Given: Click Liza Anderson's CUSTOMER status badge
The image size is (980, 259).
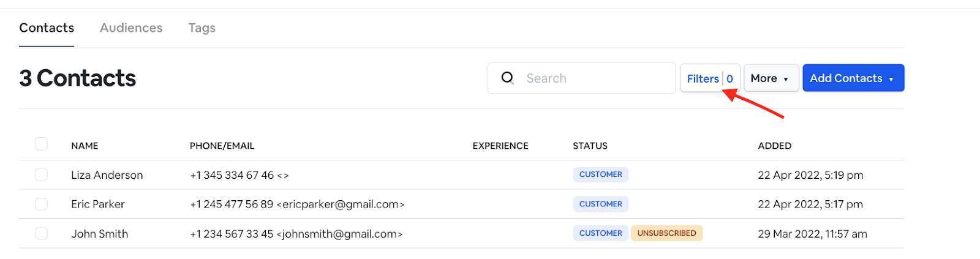Looking at the screenshot, I should 600,175.
